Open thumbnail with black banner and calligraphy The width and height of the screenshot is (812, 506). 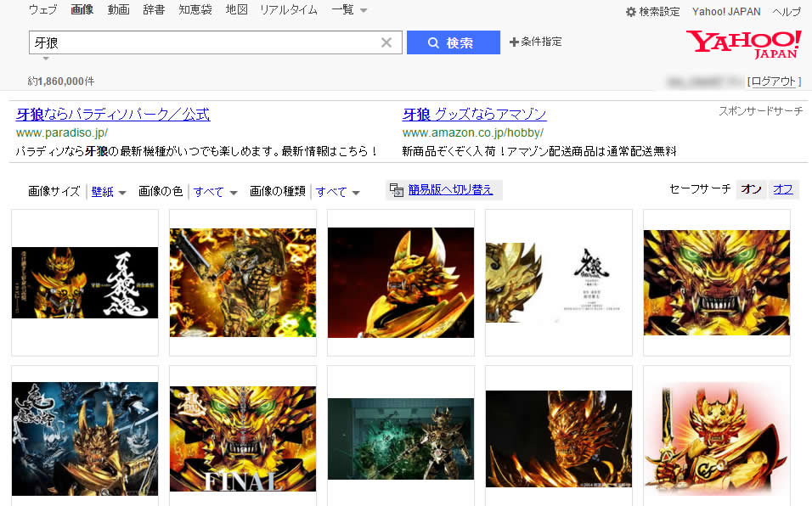(85, 283)
